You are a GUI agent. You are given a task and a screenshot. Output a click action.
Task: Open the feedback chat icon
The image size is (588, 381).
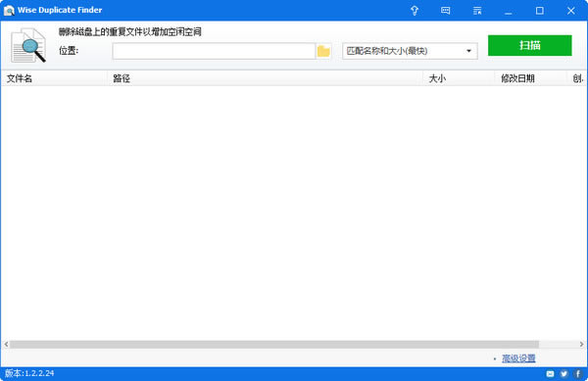click(446, 11)
